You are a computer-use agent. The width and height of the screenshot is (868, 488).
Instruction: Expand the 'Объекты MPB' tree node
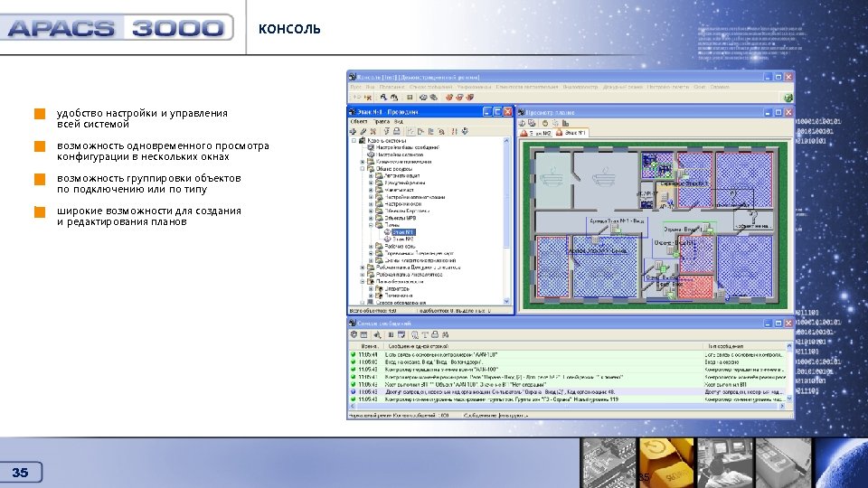[371, 218]
